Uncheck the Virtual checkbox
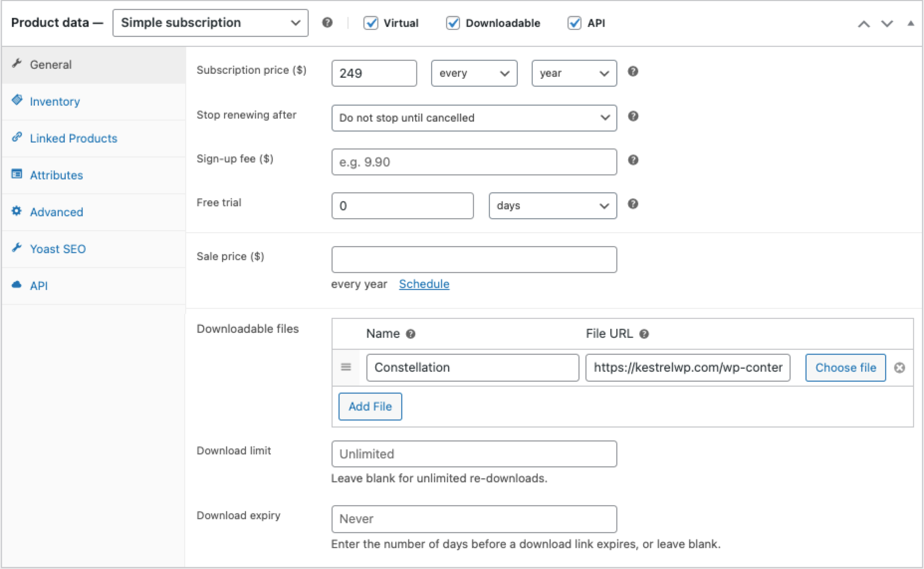The height and width of the screenshot is (569, 924). pos(371,23)
